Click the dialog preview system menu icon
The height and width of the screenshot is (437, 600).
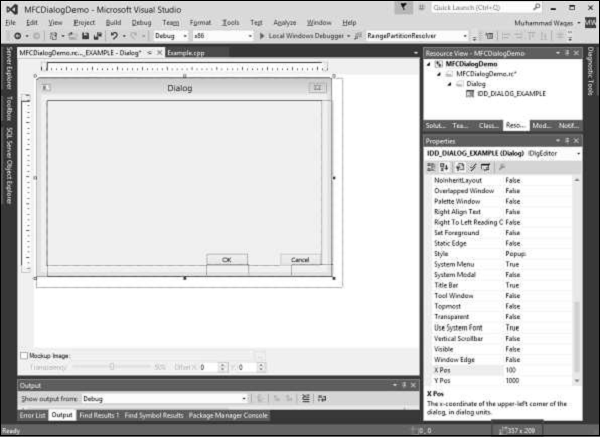46,88
